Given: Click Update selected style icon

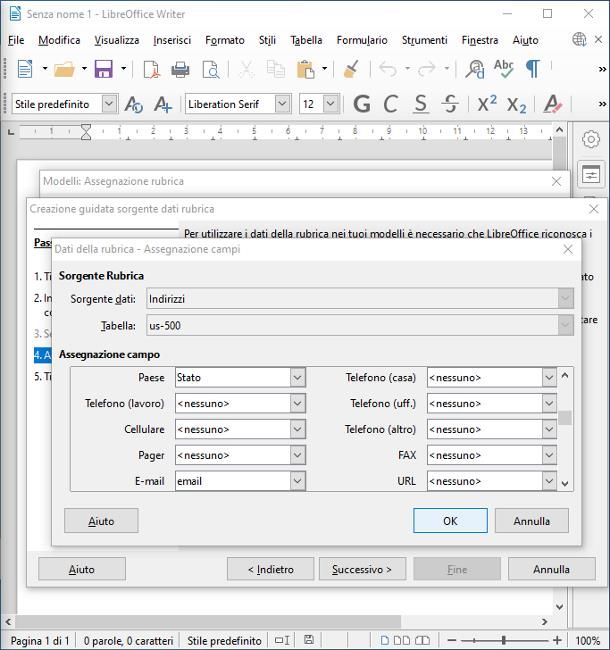Looking at the screenshot, I should click(133, 104).
